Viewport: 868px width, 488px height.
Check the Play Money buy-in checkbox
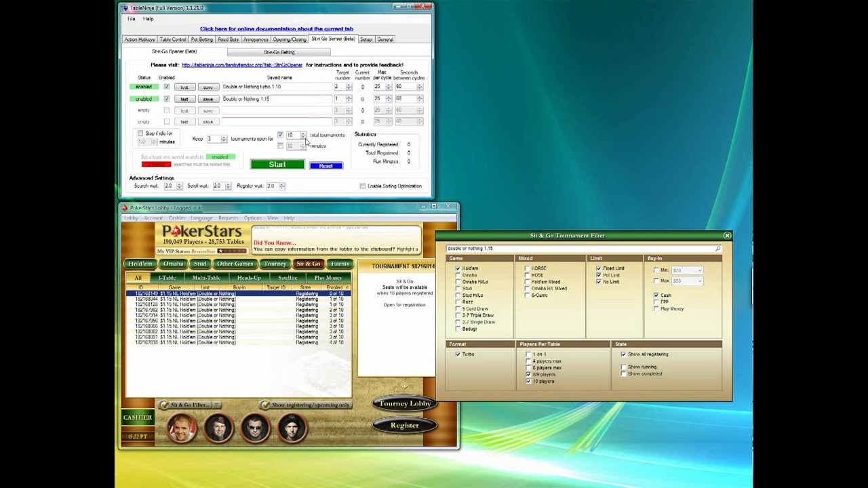point(656,309)
